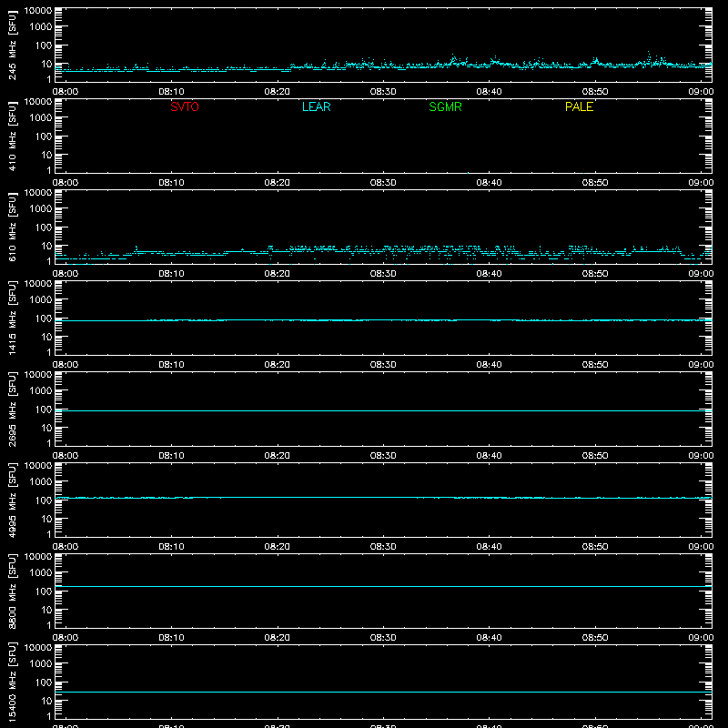Click 08:30 under the 245 MHz panel
Viewport: 728px width, 728px height.
[383, 92]
